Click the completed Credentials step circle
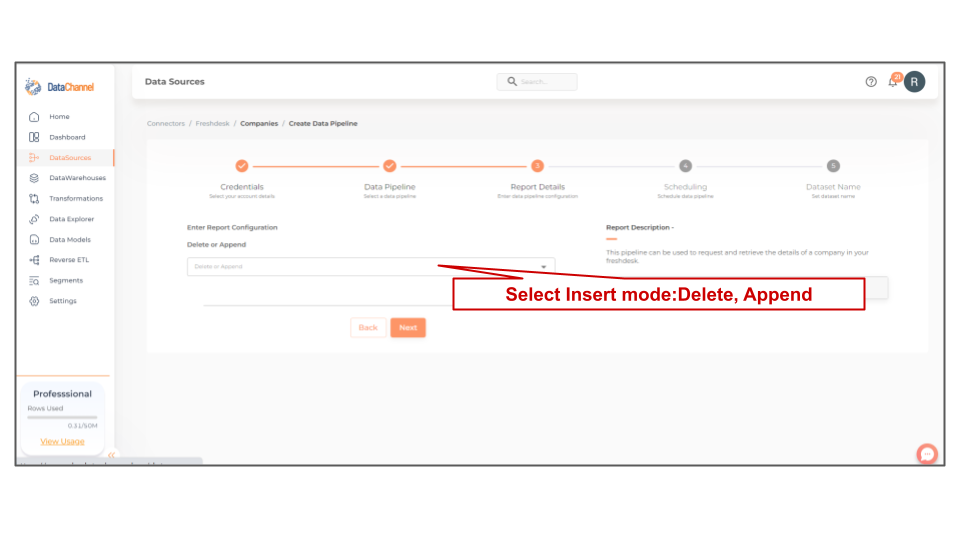Image resolution: width=960 pixels, height=540 pixels. tap(242, 166)
